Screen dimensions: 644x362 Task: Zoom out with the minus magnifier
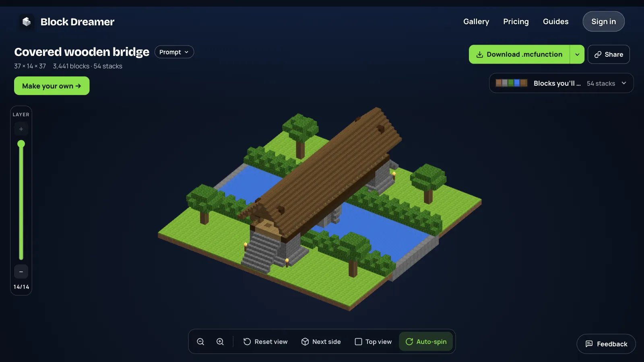[x=200, y=341]
